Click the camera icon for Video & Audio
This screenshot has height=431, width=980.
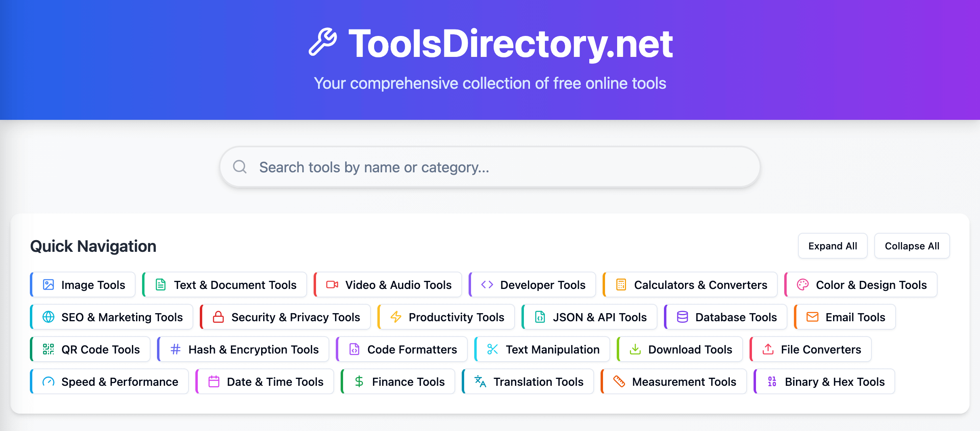pyautogui.click(x=332, y=285)
